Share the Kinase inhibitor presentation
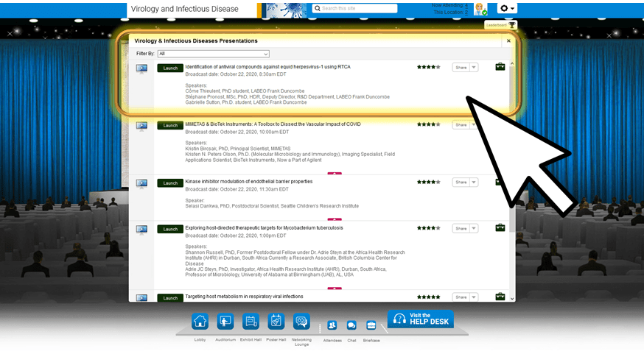Viewport: 644px width, 354px height. (461, 182)
